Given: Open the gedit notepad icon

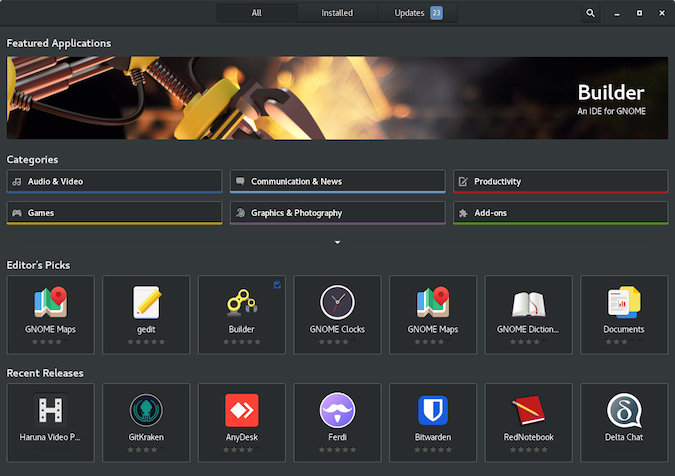Looking at the screenshot, I should pos(146,302).
